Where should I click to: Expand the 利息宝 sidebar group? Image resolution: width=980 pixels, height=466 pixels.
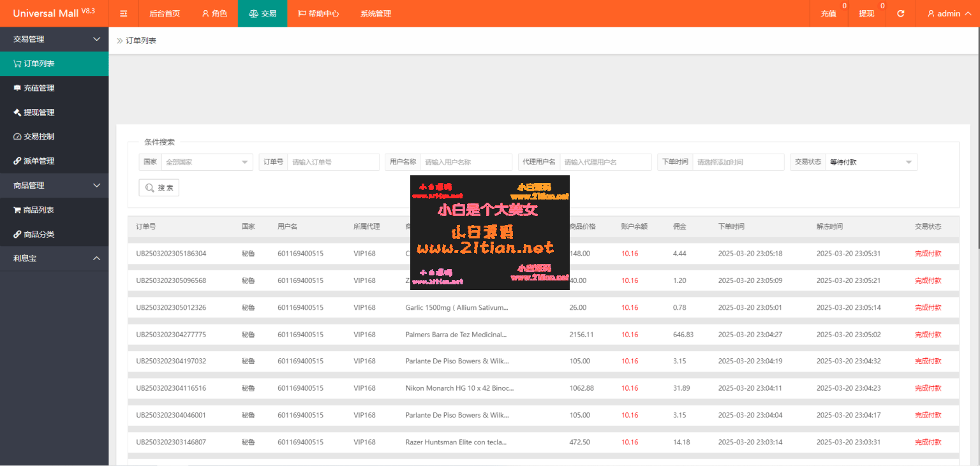point(54,258)
